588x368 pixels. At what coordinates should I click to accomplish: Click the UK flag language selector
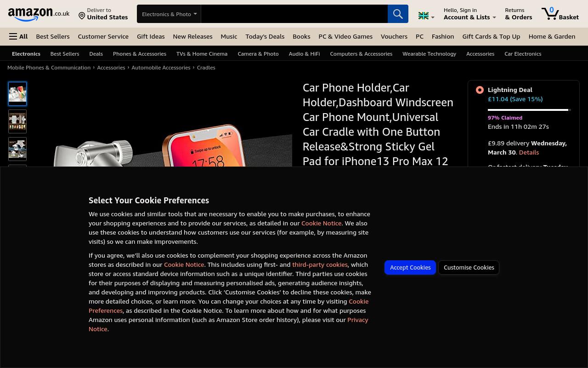point(426,16)
